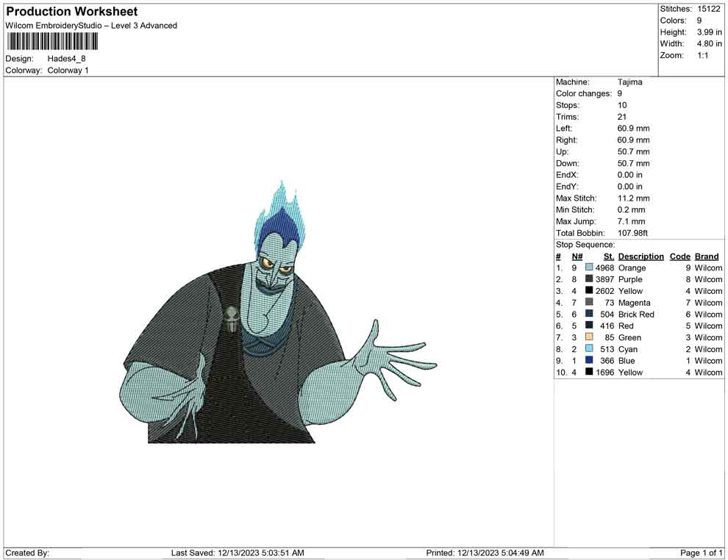Click the N# column header
Image resolution: width=728 pixels, height=560 pixels.
(x=577, y=256)
